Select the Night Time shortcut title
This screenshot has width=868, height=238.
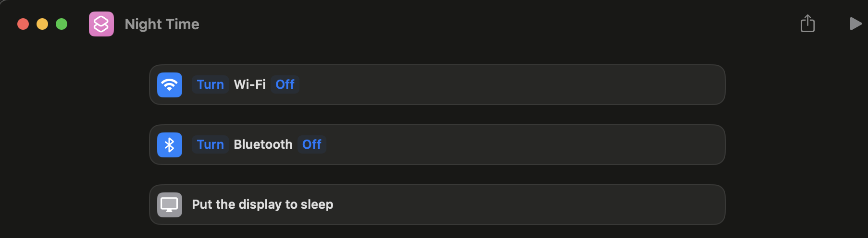(162, 24)
